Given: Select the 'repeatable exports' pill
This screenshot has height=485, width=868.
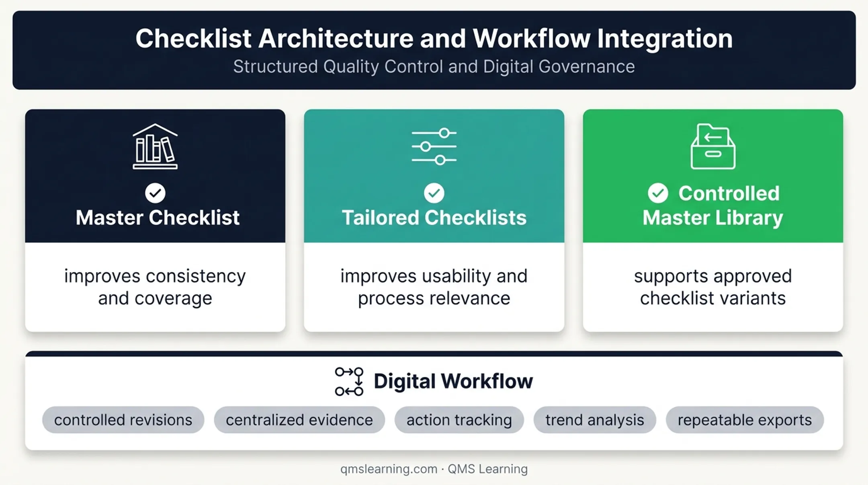Looking at the screenshot, I should tap(745, 420).
